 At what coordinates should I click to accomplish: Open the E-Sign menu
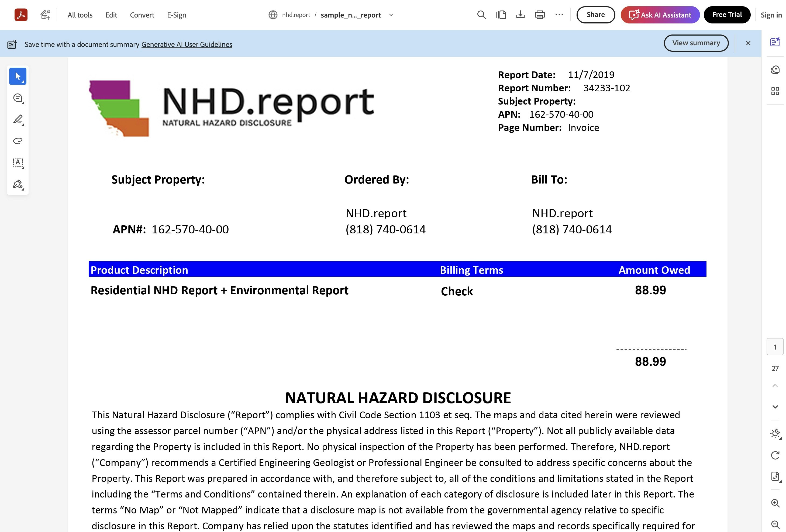(x=177, y=15)
